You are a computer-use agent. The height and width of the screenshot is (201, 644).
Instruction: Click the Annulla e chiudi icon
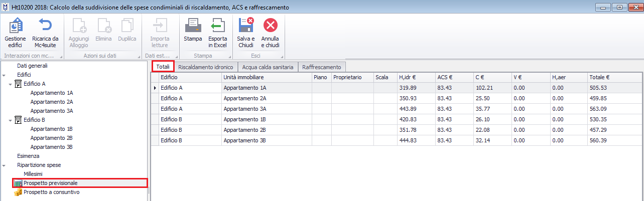tap(270, 26)
